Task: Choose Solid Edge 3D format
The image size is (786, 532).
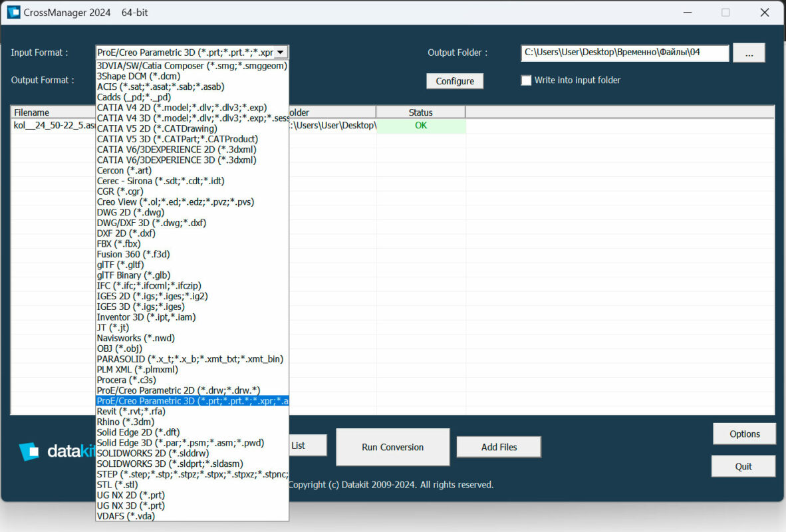Action: coord(192,444)
